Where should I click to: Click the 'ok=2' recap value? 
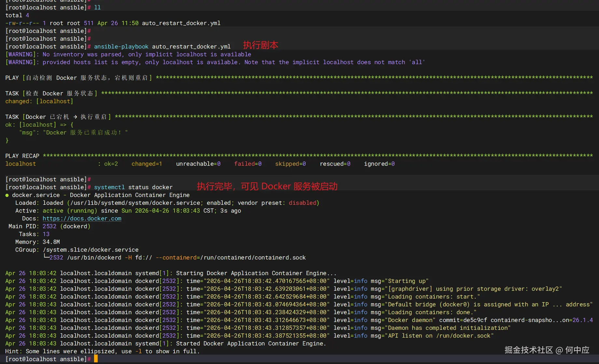coord(111,164)
